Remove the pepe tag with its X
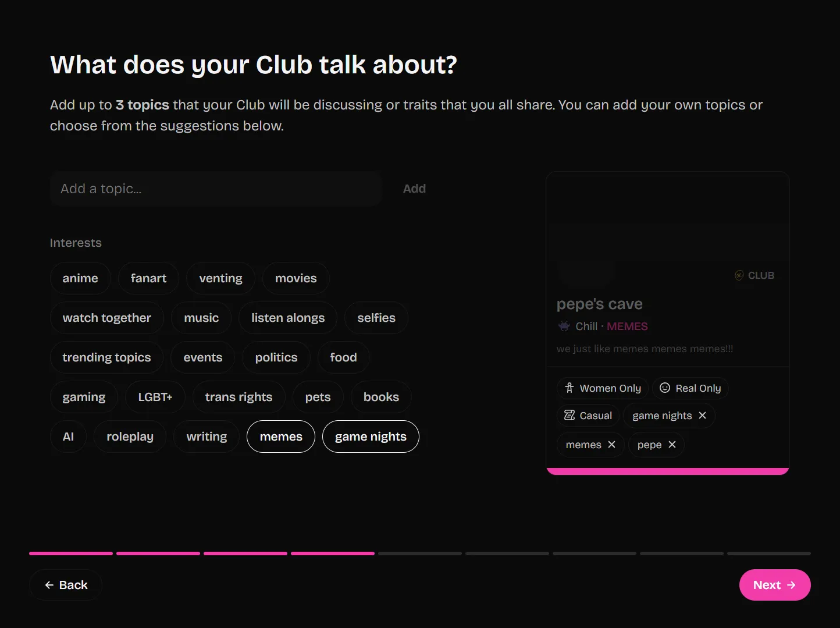Image resolution: width=840 pixels, height=628 pixels. pos(672,445)
